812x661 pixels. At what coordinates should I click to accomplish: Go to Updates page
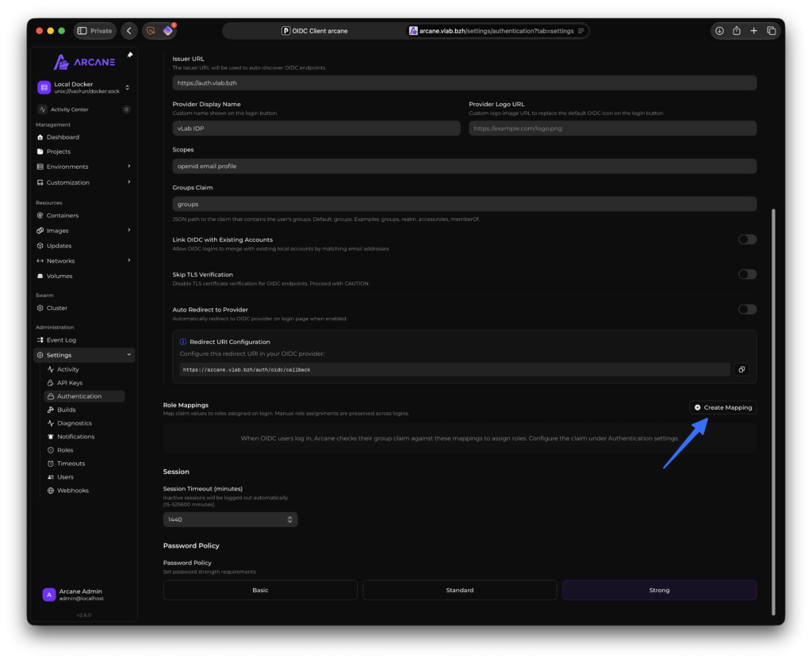click(x=59, y=246)
